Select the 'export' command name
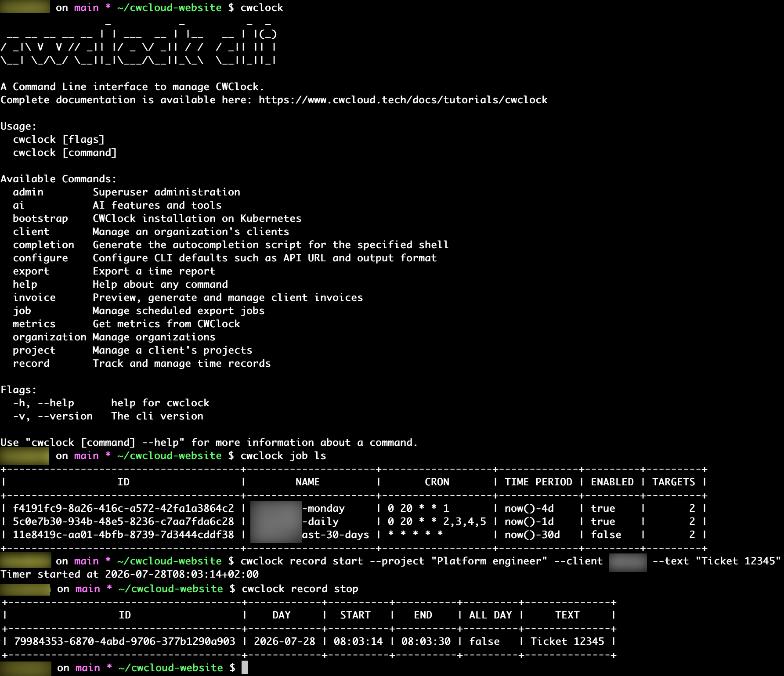Viewport: 784px width, 676px height. [31, 271]
